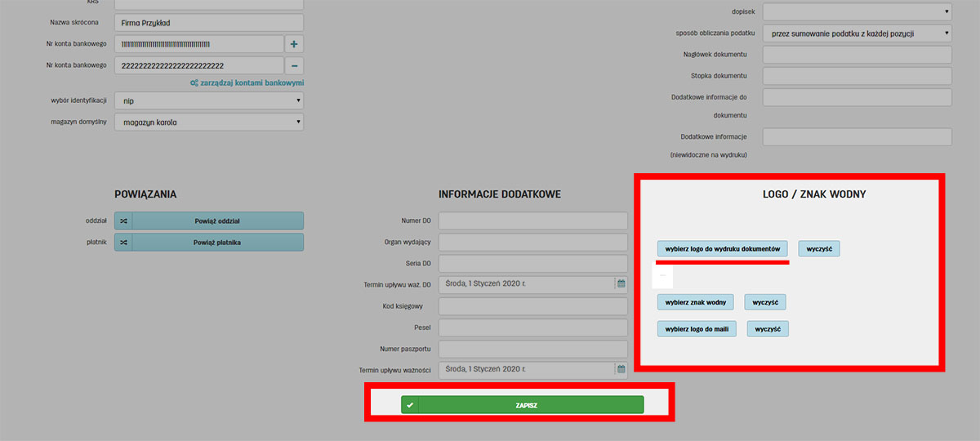Click into the Pesel input field
This screenshot has height=441, width=980.
[532, 327]
